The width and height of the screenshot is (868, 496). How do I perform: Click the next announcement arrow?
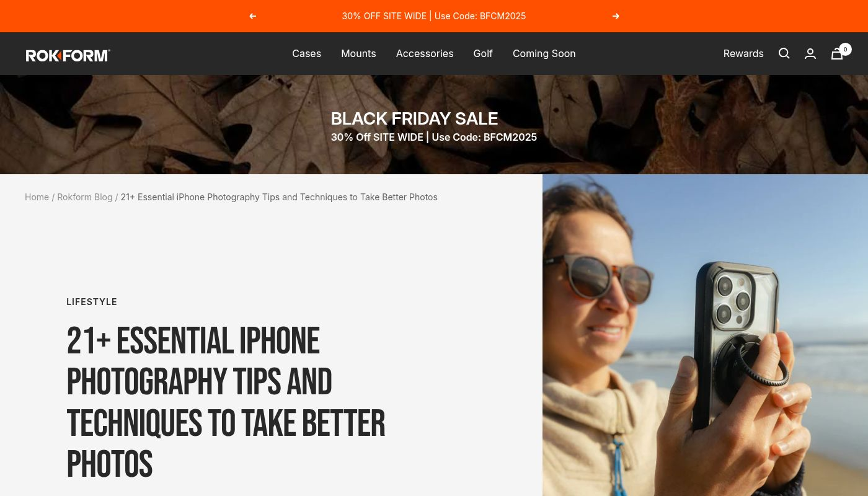coord(616,16)
